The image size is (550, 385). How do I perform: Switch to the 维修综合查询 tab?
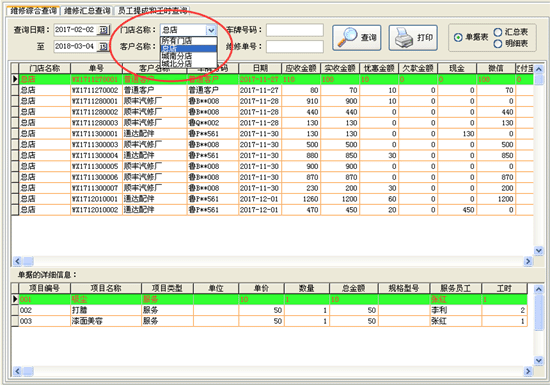tap(34, 11)
